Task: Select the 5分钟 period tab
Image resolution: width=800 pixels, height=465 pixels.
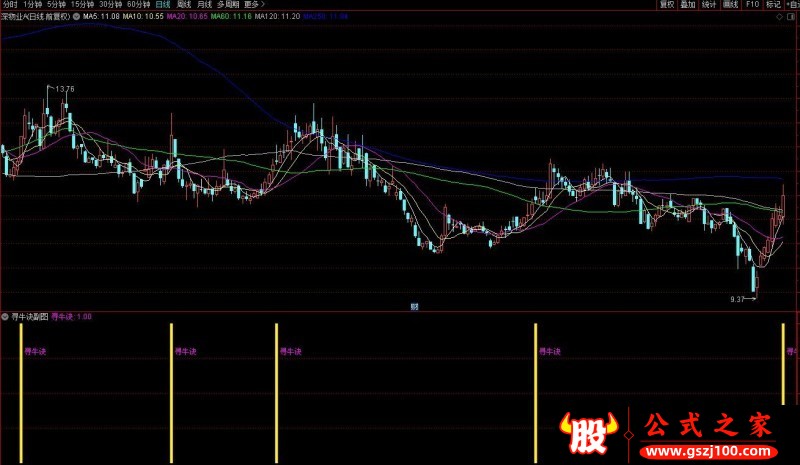Action: pos(57,5)
